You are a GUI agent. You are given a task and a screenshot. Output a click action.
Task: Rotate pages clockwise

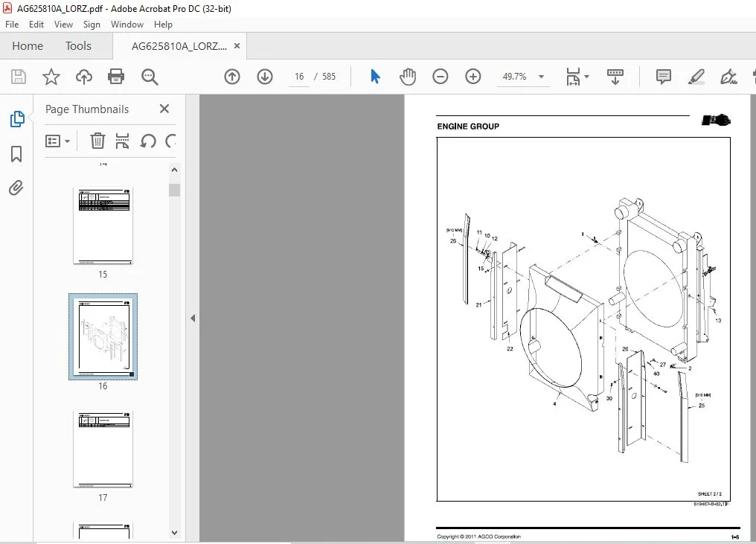pos(170,141)
